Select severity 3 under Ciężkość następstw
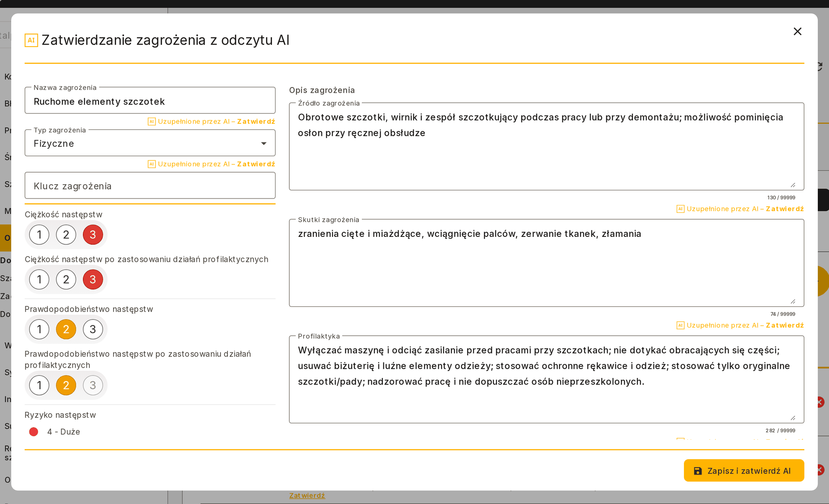The height and width of the screenshot is (504, 829). 93,235
